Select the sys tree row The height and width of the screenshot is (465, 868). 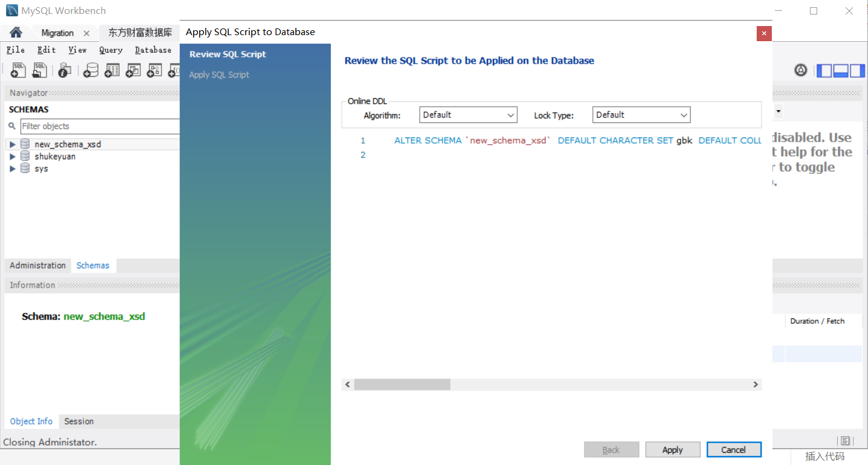93,168
